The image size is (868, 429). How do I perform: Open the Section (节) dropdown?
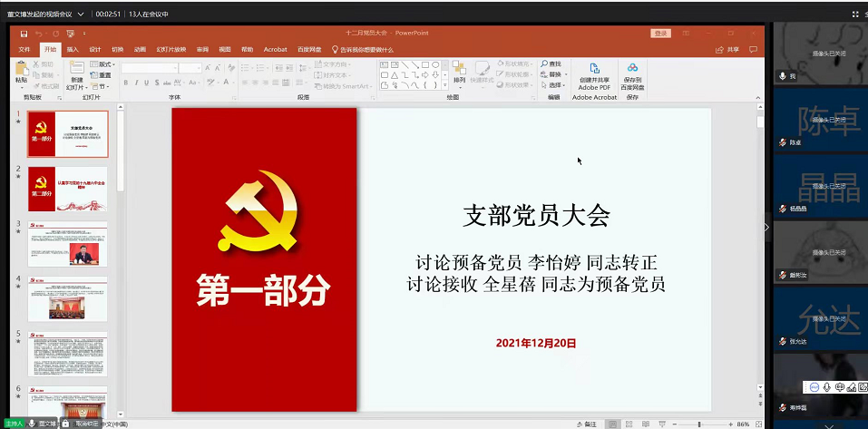pos(101,86)
